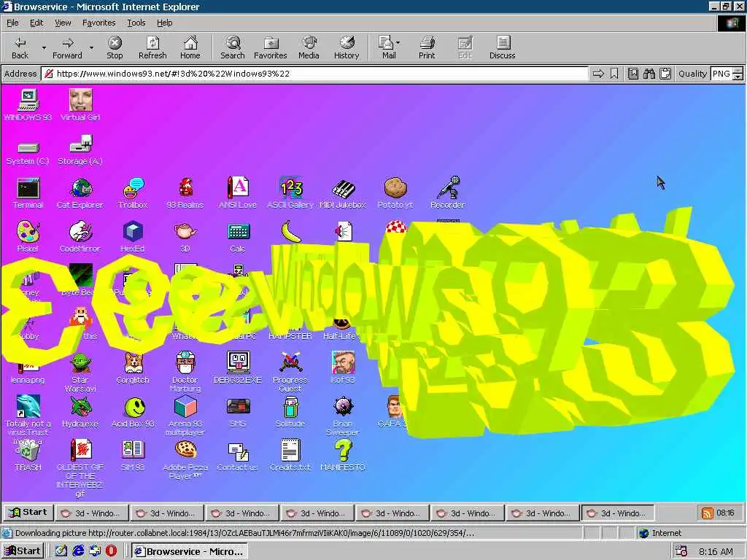Open the Corglitch icon
747x560 pixels.
133,368
